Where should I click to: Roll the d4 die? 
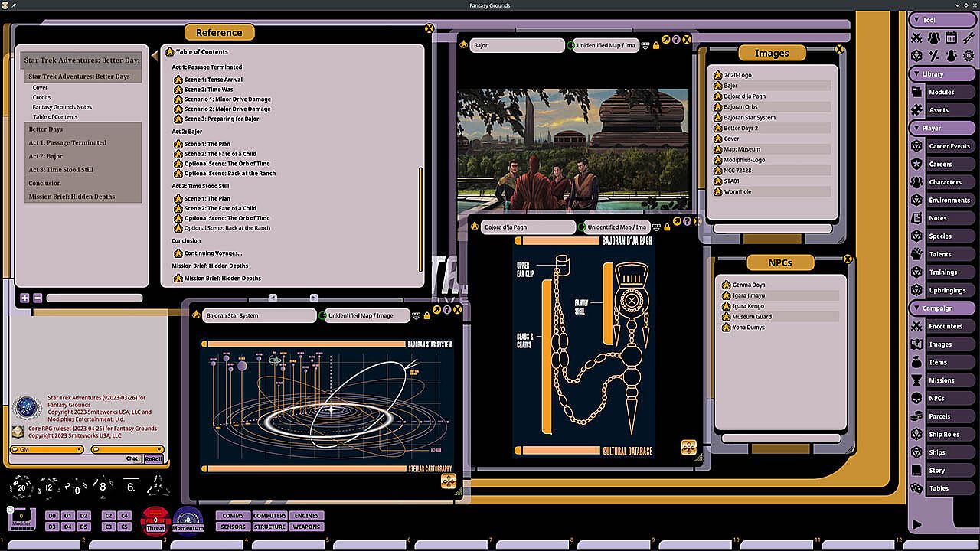pos(158,485)
